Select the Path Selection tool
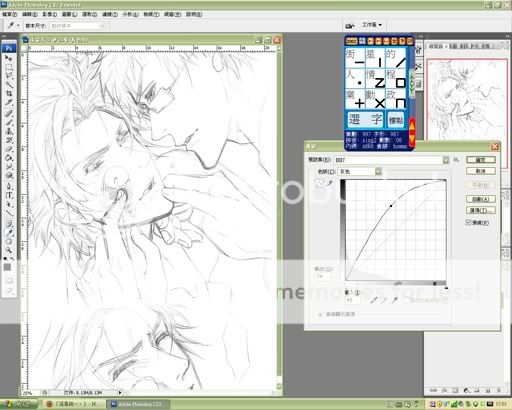This screenshot has width=512, height=410. (9, 204)
